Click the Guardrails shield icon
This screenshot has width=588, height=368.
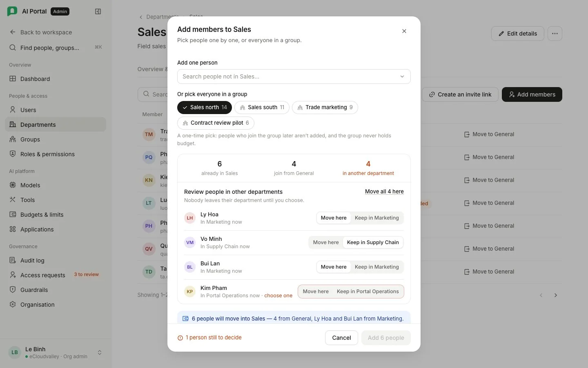coord(13,290)
